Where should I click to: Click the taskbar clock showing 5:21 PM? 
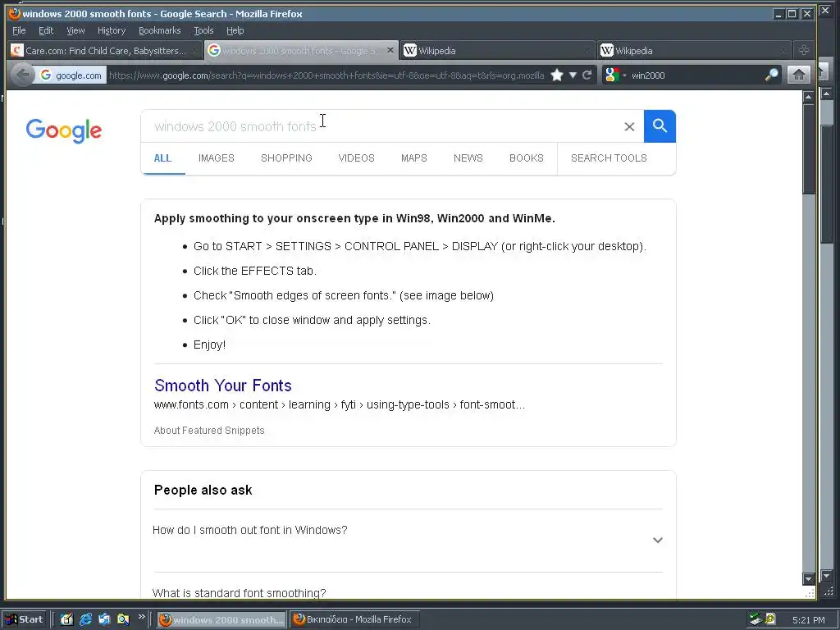tap(808, 620)
